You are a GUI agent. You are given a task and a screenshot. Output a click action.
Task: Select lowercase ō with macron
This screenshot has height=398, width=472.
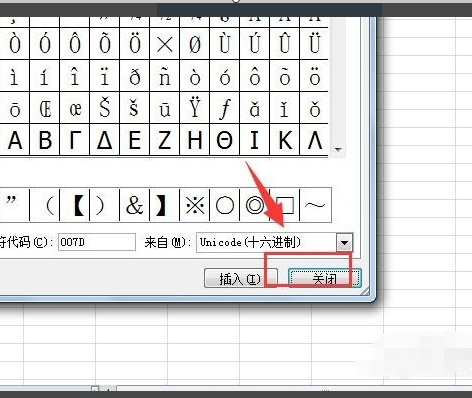pyautogui.click(x=15, y=108)
